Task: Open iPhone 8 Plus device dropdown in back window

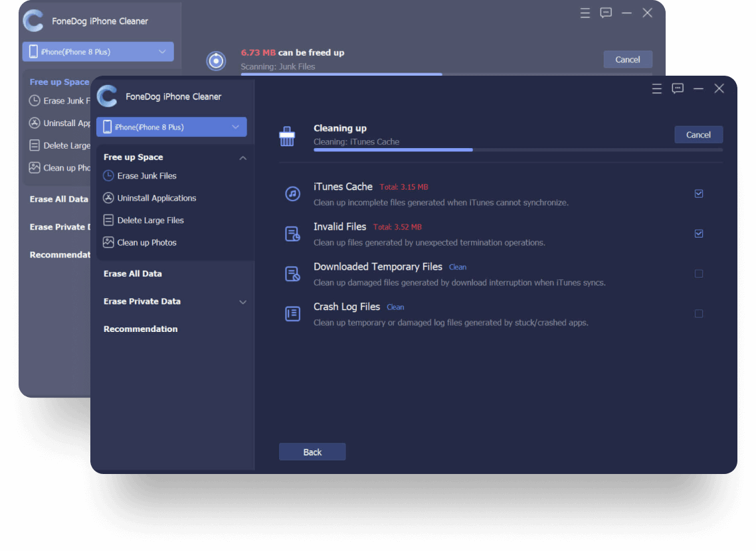Action: point(98,52)
